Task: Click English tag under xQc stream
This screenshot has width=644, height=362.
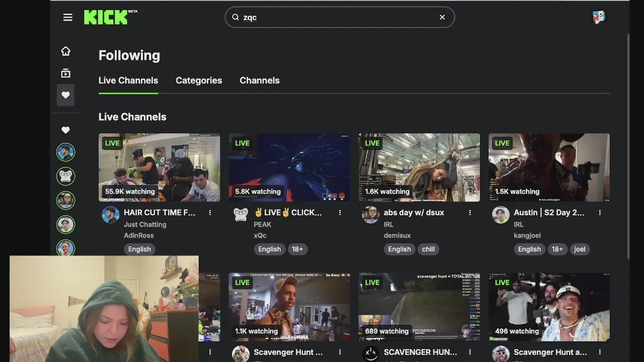Action: [x=270, y=249]
